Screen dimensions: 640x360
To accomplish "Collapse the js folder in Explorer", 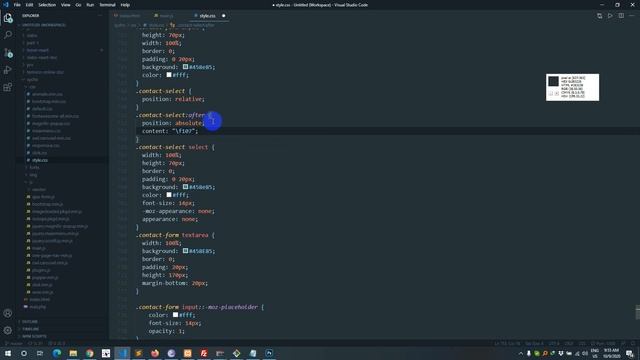I will pyautogui.click(x=31, y=182).
